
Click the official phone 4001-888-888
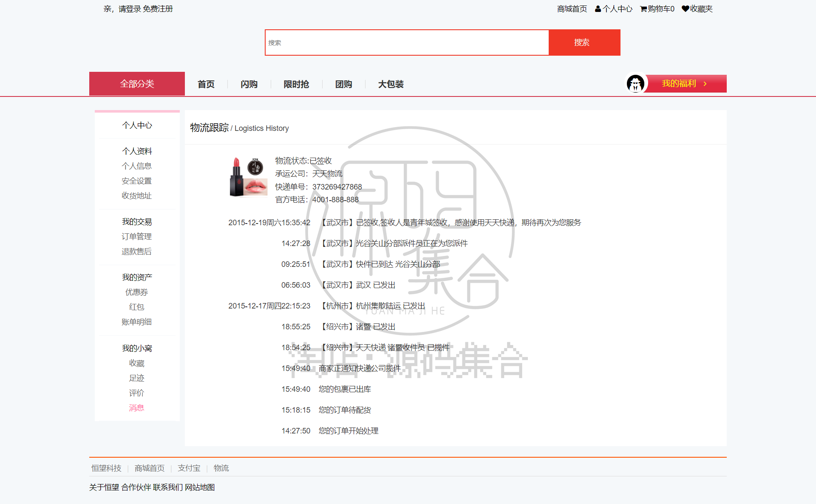335,200
